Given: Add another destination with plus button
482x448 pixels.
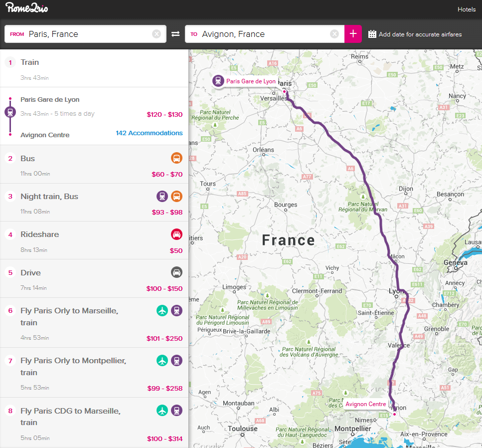Looking at the screenshot, I should point(353,34).
